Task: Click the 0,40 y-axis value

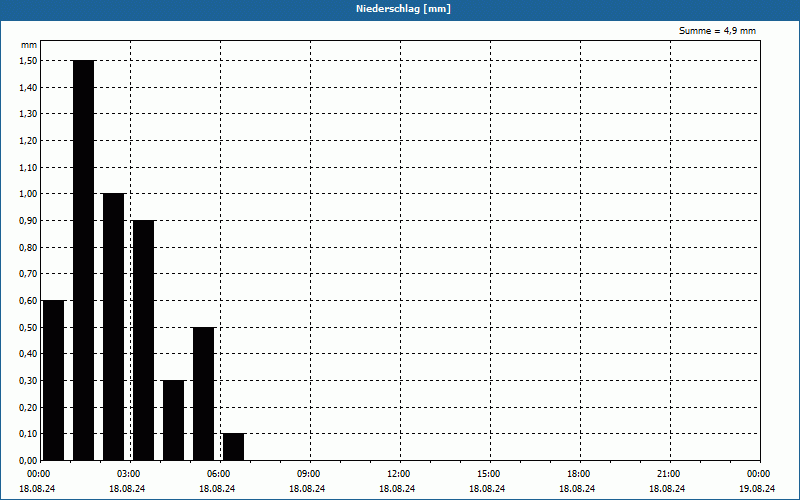Action: 28,354
